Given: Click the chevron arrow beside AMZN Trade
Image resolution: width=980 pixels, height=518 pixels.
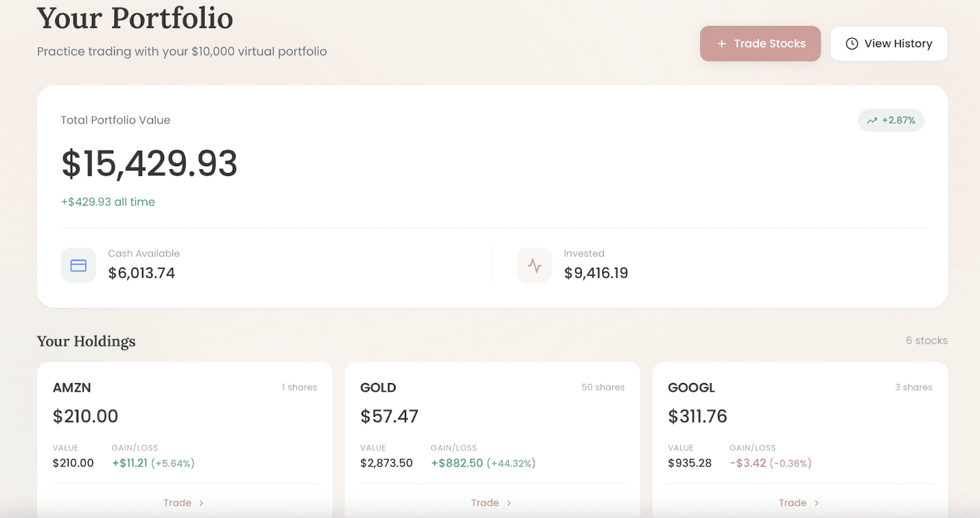Looking at the screenshot, I should 201,503.
